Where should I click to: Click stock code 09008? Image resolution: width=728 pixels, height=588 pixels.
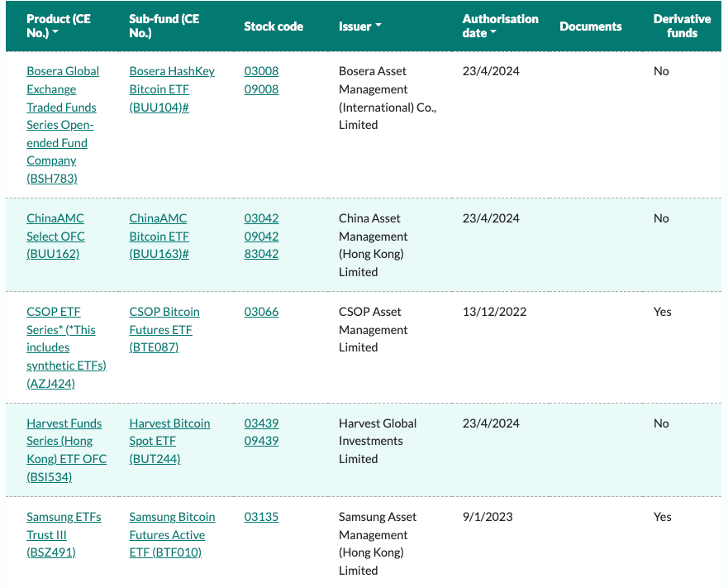coord(261,89)
